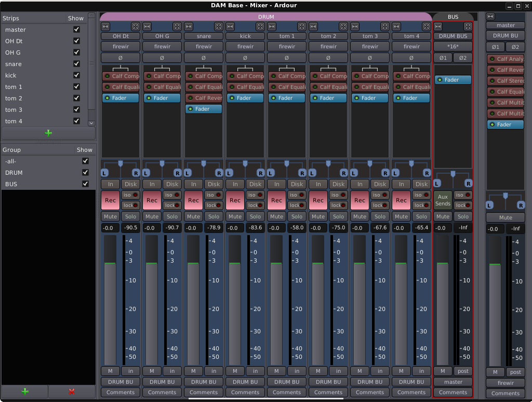Viewport: 532px width, 402px height.
Task: Uncheck Show for the snare strip
Action: 77,64
